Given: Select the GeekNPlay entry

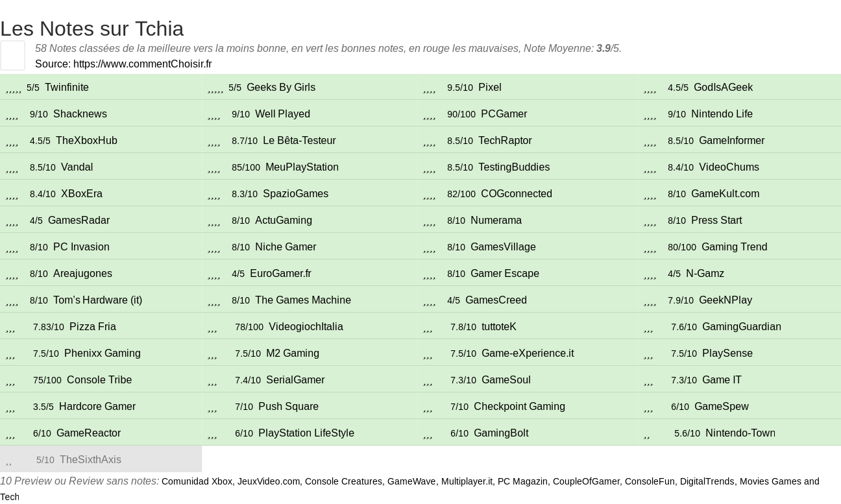Looking at the screenshot, I should coord(725,300).
